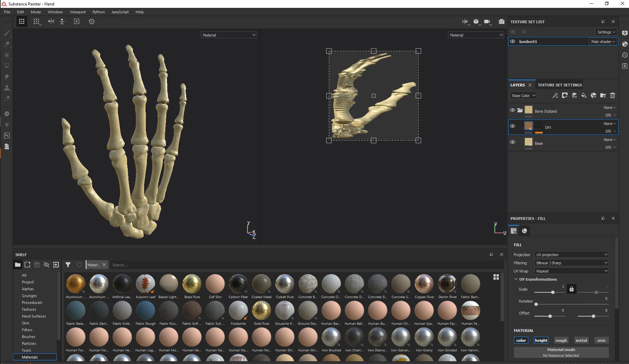This screenshot has height=364, width=629.
Task: Open the Projection dropdown
Action: click(x=572, y=255)
